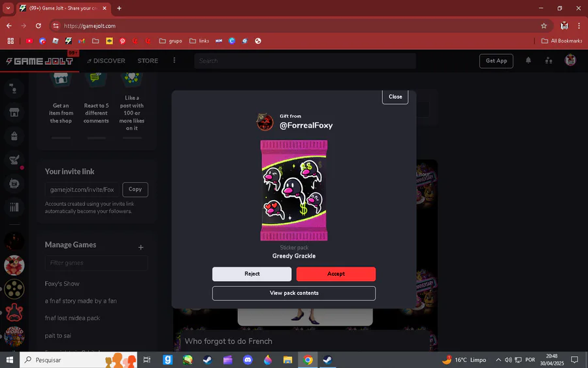Open @ForrealFoxy's profile name link
This screenshot has width=588, height=368.
click(306, 125)
